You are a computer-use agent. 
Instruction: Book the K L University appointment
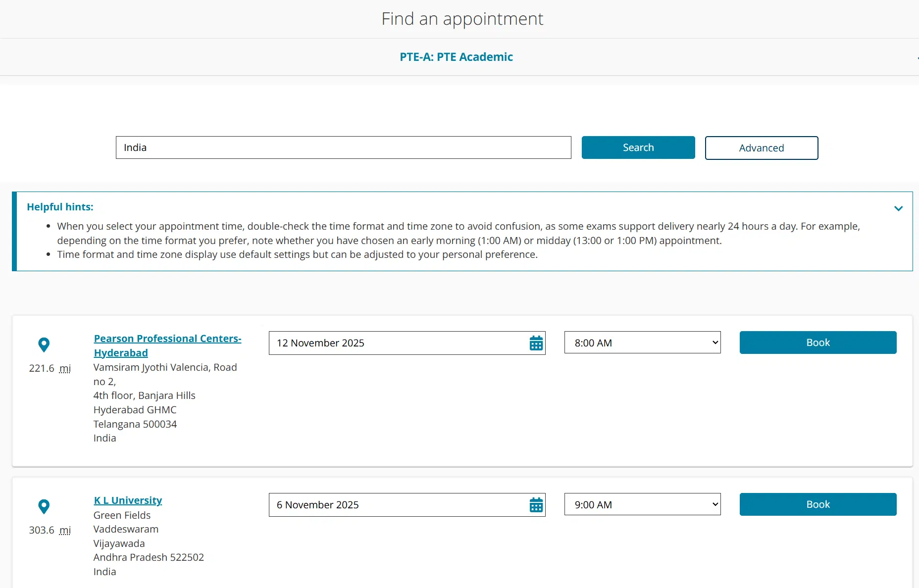817,504
